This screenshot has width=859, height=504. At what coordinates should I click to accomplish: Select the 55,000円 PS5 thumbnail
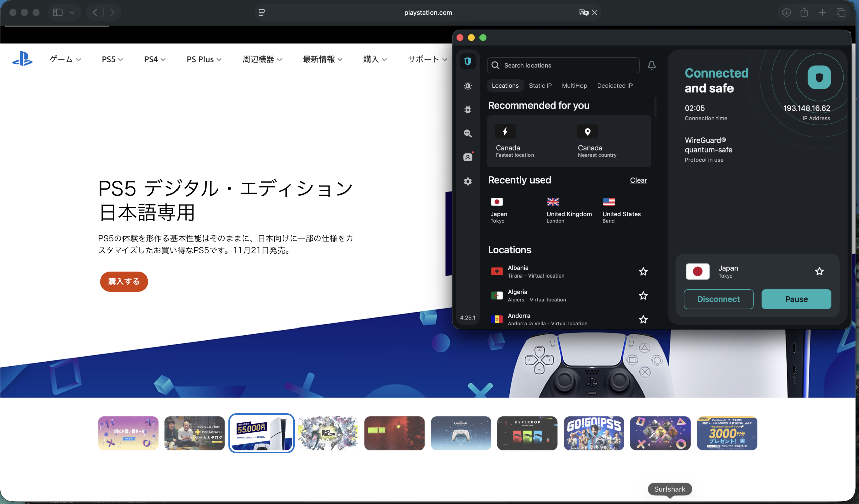(261, 433)
